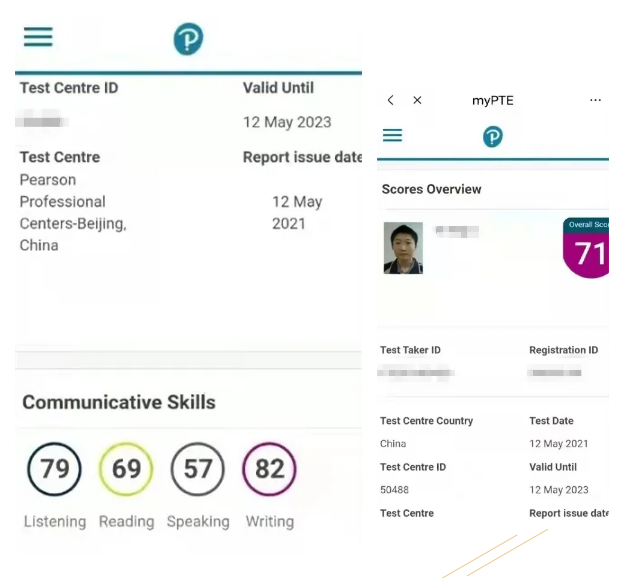
Task: Tap the back arrow in myPTE header
Action: (x=391, y=100)
